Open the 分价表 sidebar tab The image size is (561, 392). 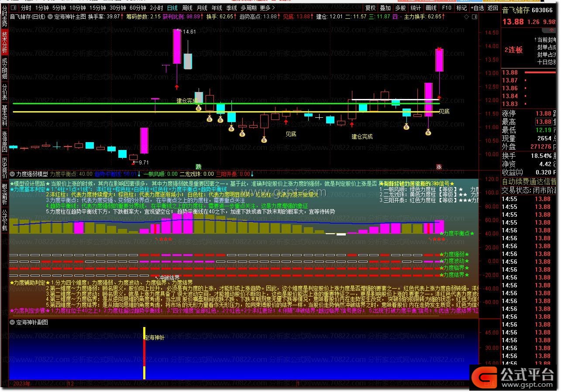tap(4, 92)
